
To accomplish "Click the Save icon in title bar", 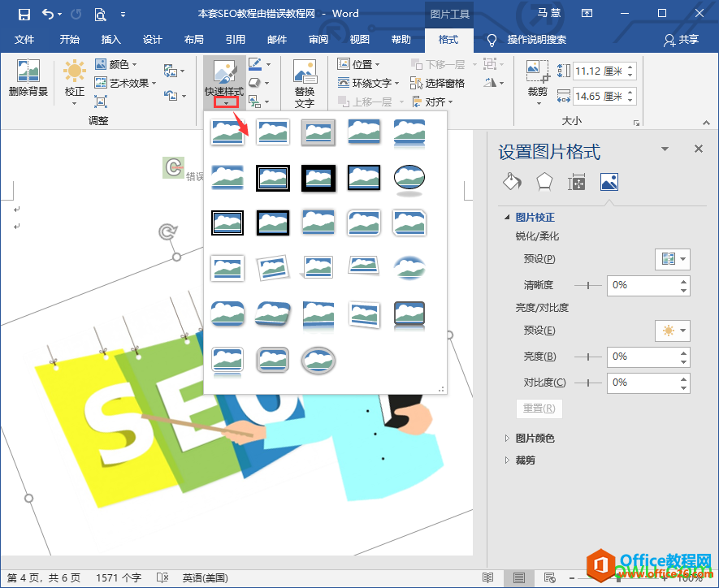I will (x=24, y=14).
